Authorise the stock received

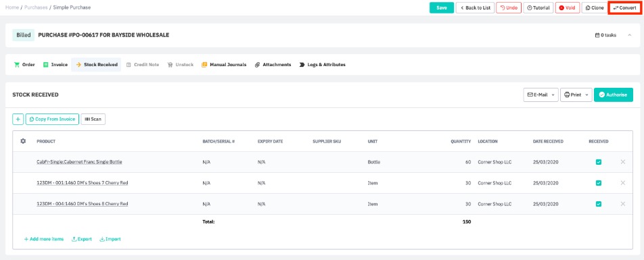[x=613, y=95]
